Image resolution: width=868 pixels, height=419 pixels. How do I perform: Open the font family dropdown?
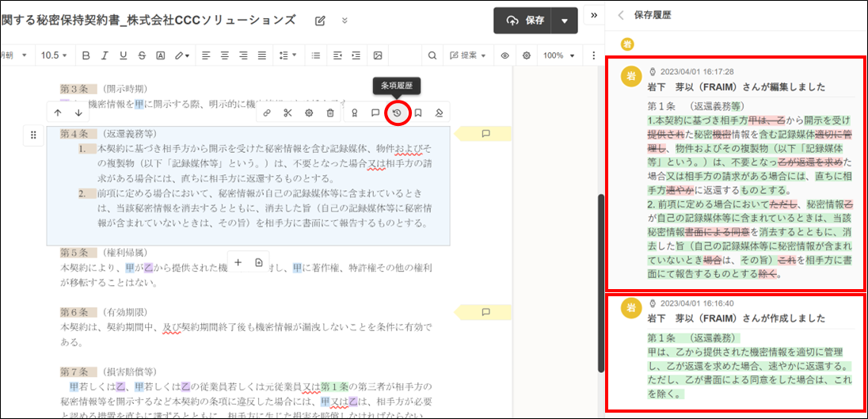(x=14, y=55)
